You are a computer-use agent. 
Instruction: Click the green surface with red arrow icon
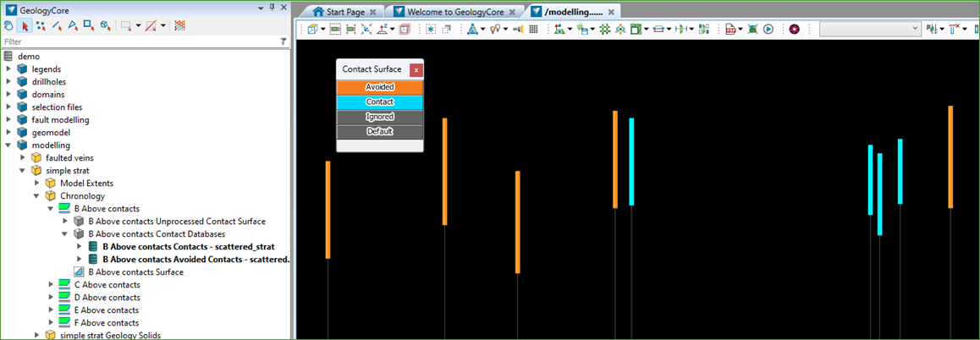pos(560,29)
